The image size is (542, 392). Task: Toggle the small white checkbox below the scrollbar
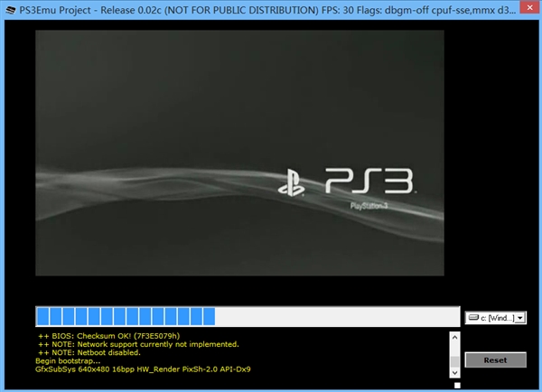coord(457,385)
